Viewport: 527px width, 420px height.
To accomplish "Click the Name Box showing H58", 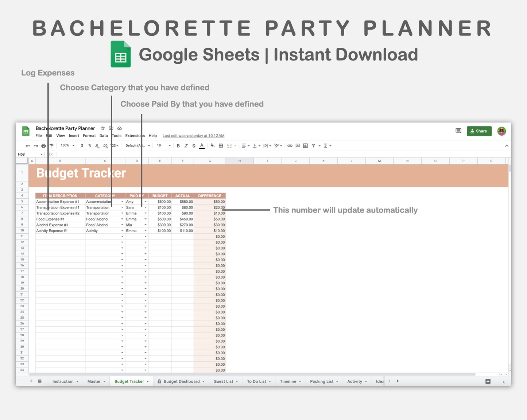I will (x=29, y=154).
